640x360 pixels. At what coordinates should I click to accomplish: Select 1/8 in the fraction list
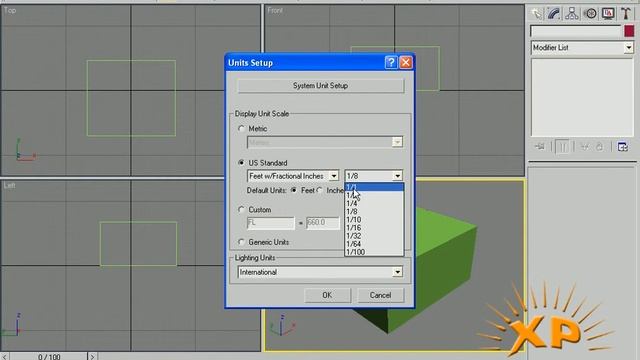374,211
